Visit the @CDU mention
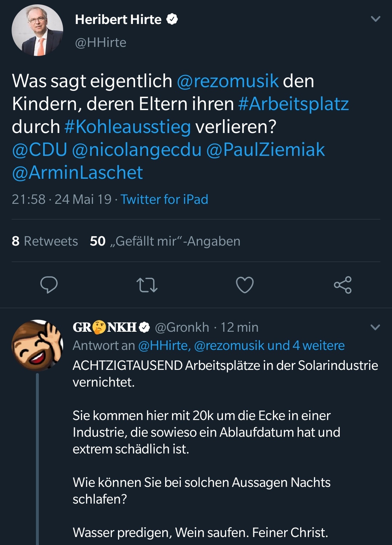Screen dimensions: 392x545 [40, 150]
